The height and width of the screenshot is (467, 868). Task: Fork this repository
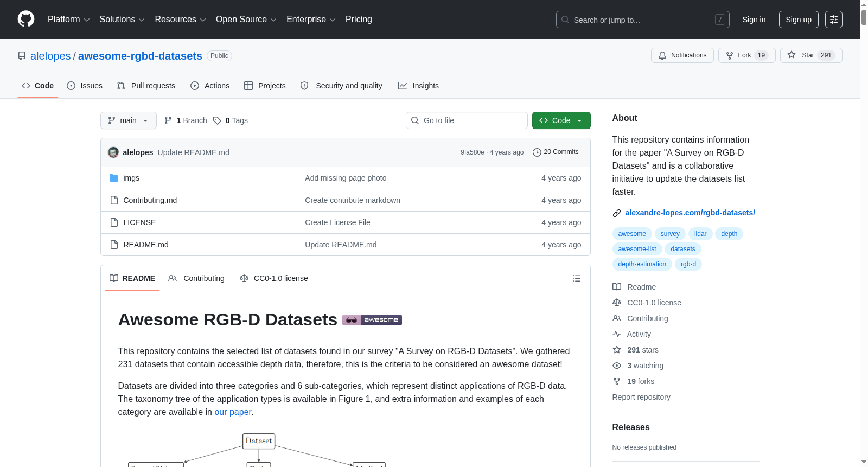pyautogui.click(x=747, y=55)
